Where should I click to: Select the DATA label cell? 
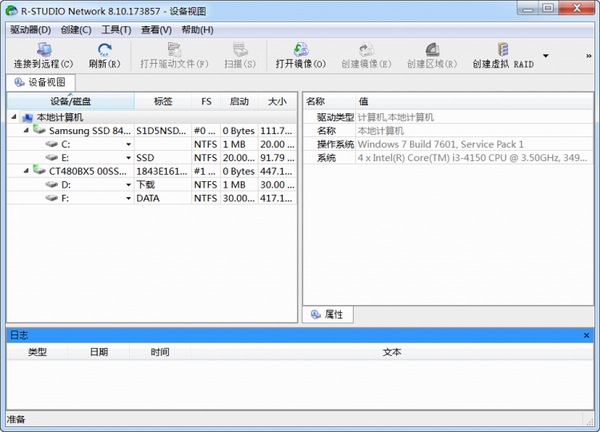click(163, 198)
